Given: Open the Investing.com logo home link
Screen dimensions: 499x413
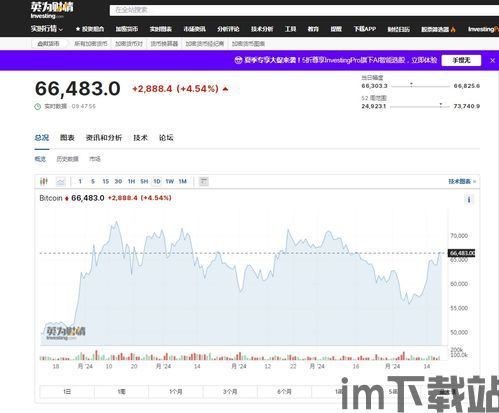Looking at the screenshot, I should [x=52, y=10].
